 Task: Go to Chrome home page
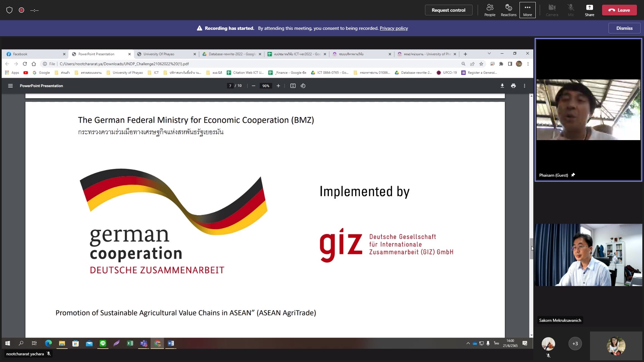tap(34, 64)
